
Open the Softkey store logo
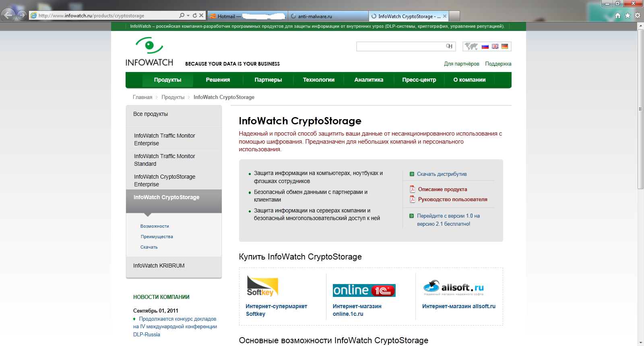point(262,286)
